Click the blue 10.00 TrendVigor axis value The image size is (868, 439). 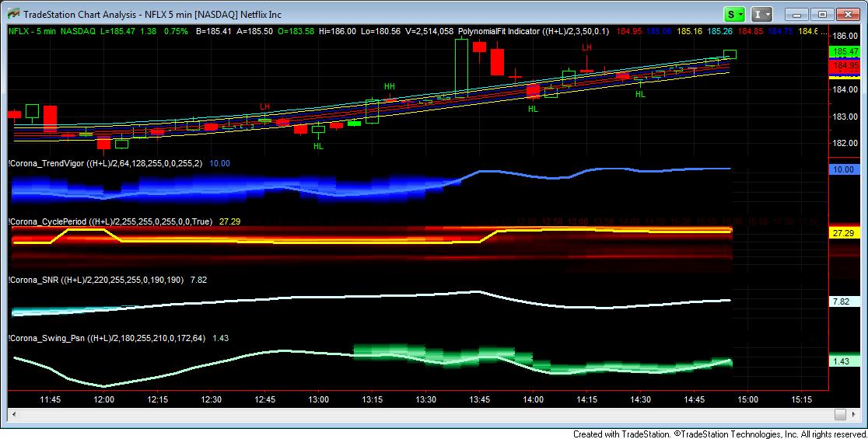point(844,169)
